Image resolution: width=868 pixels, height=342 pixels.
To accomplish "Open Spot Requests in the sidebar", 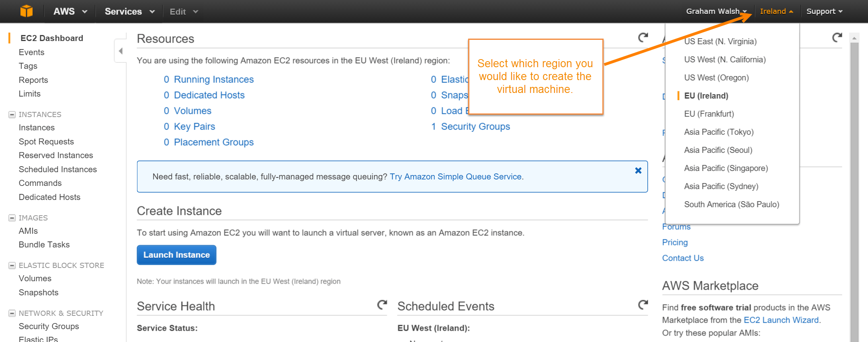I will (x=46, y=142).
